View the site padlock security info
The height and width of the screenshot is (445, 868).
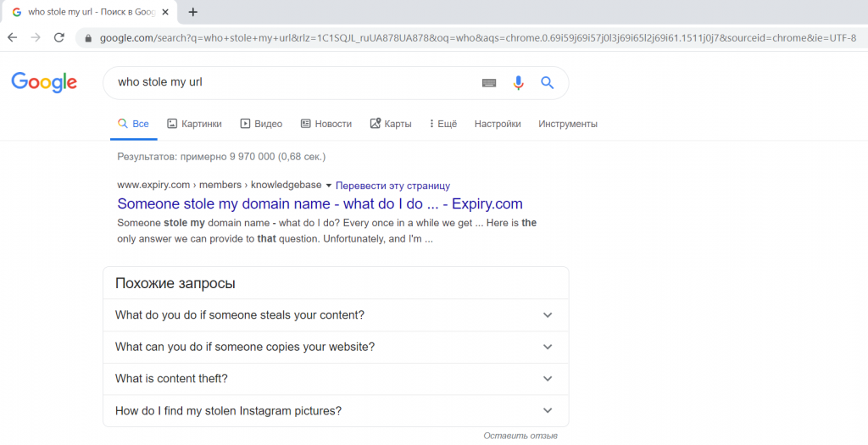pyautogui.click(x=87, y=38)
